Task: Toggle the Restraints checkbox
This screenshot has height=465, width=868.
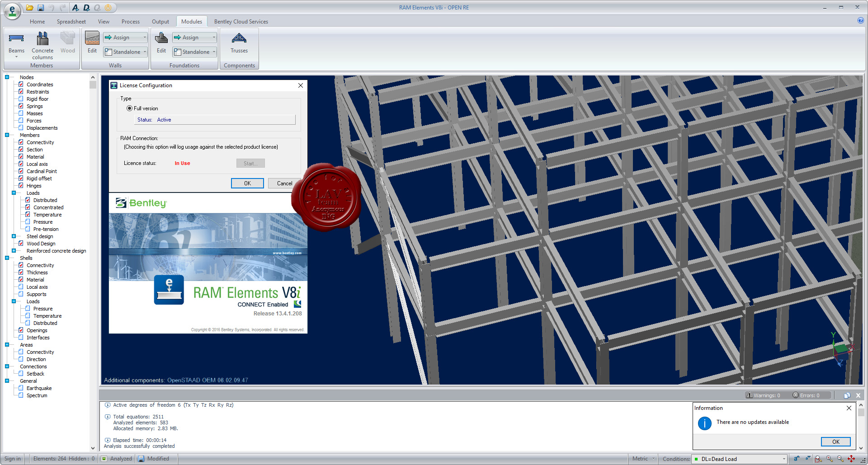Action: coord(21,92)
